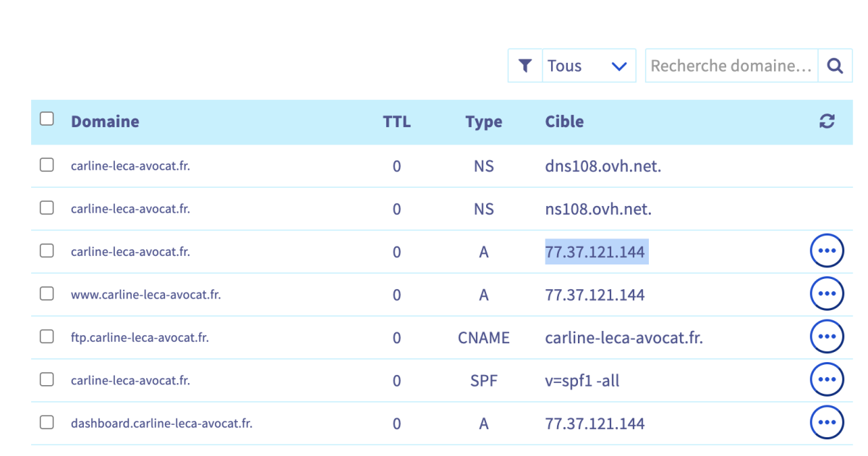Image resolution: width=868 pixels, height=456 pixels.
Task: Click the search magnifier icon
Action: click(835, 66)
